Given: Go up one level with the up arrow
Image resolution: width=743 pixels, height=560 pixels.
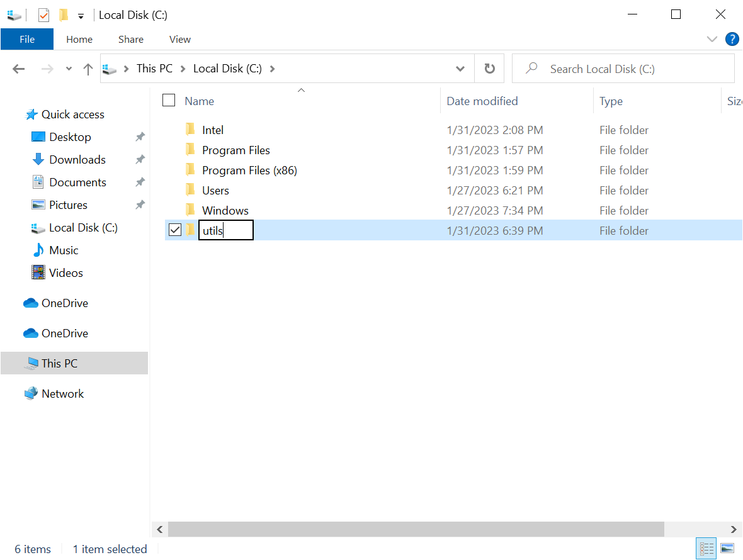Looking at the screenshot, I should pos(88,68).
